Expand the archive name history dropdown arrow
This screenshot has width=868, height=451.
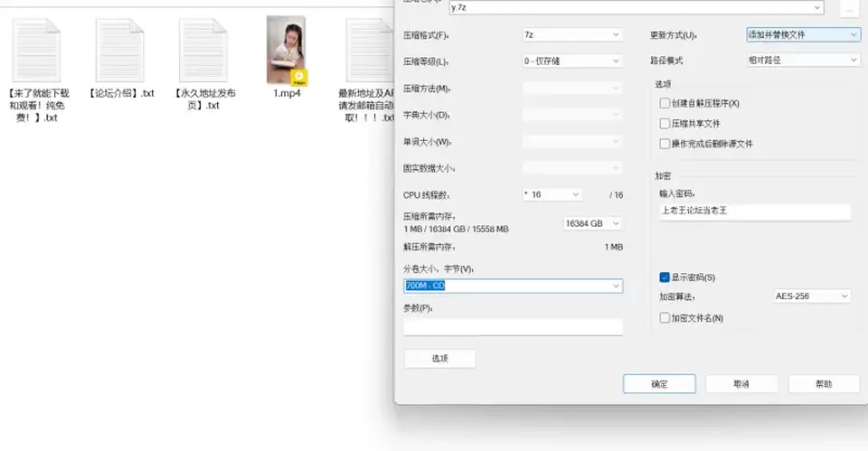pyautogui.click(x=816, y=7)
